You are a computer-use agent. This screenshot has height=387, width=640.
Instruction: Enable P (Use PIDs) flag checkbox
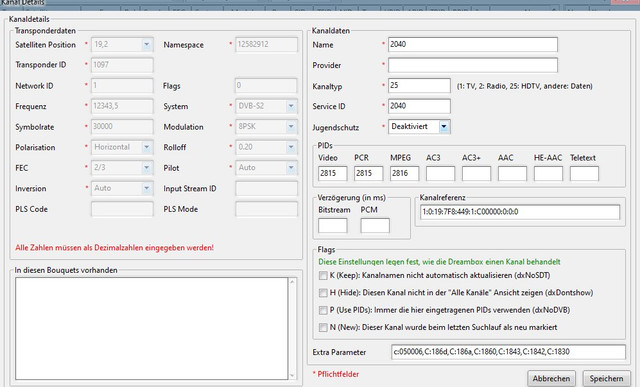(x=323, y=310)
